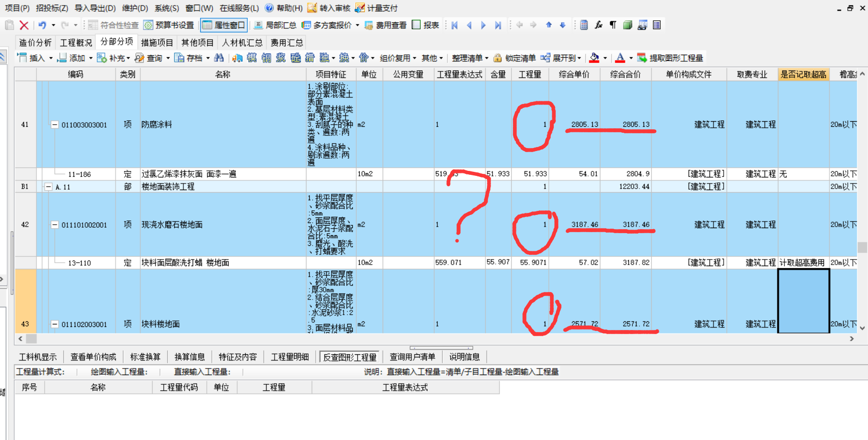Open font color dropdown arrow
The height and width of the screenshot is (440, 868).
(x=631, y=58)
